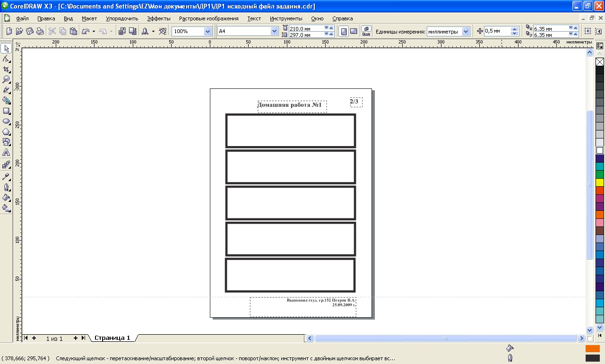Select the Text tool
Viewport: 605px width, 364px height.
tap(7, 153)
